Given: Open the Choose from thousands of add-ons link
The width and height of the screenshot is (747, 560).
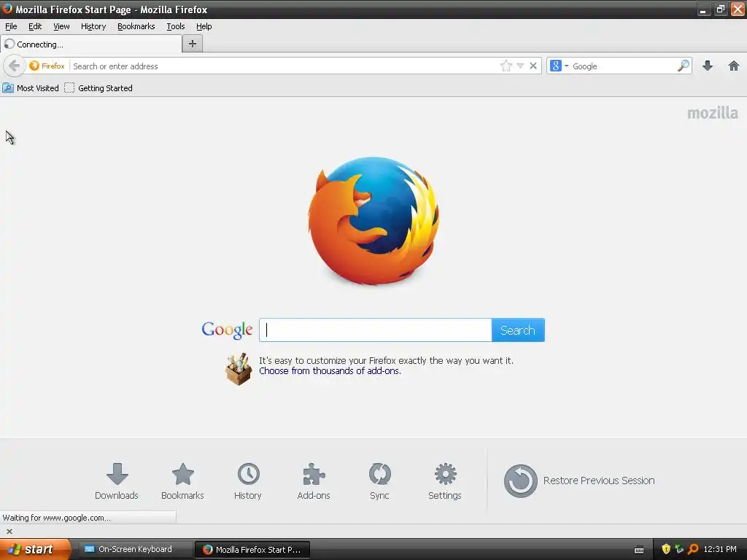Looking at the screenshot, I should point(330,371).
